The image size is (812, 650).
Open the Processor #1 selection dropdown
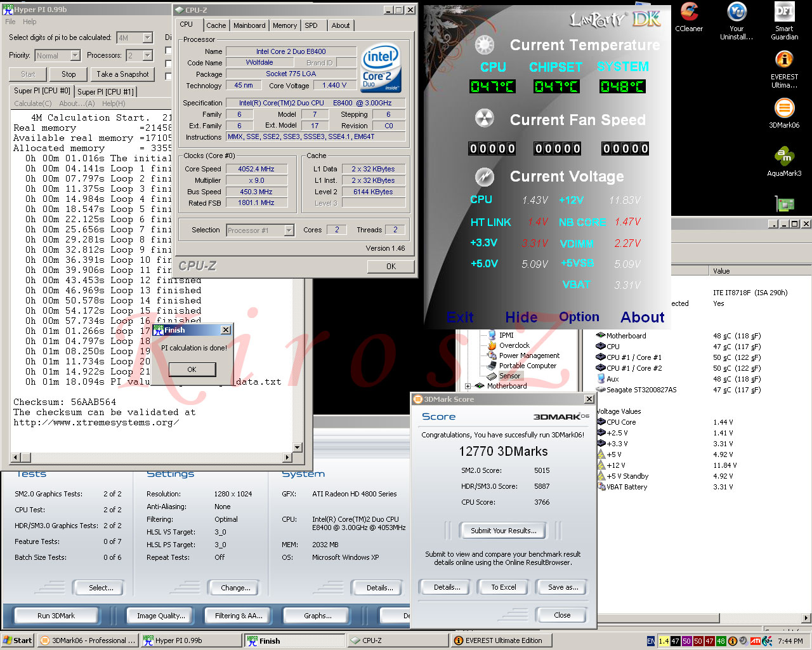[x=289, y=230]
